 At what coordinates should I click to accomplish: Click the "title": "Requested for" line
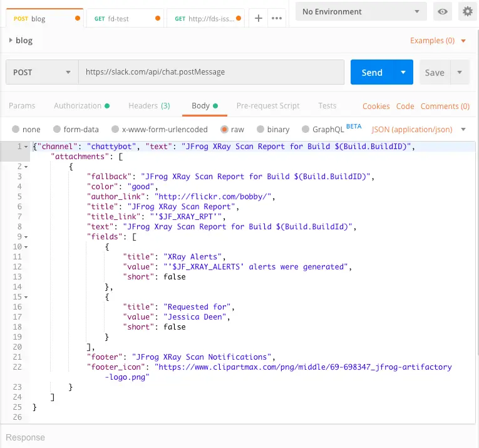coord(178,307)
